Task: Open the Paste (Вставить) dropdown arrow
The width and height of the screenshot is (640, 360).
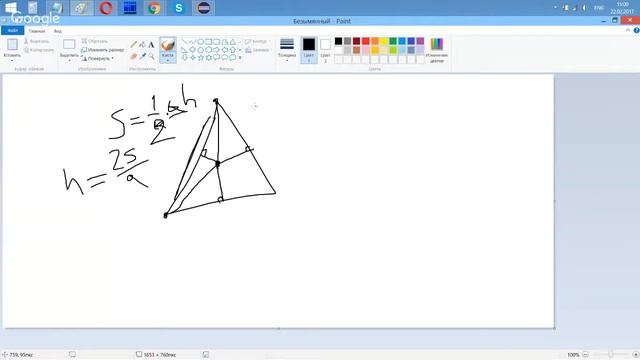Action: click(12, 61)
